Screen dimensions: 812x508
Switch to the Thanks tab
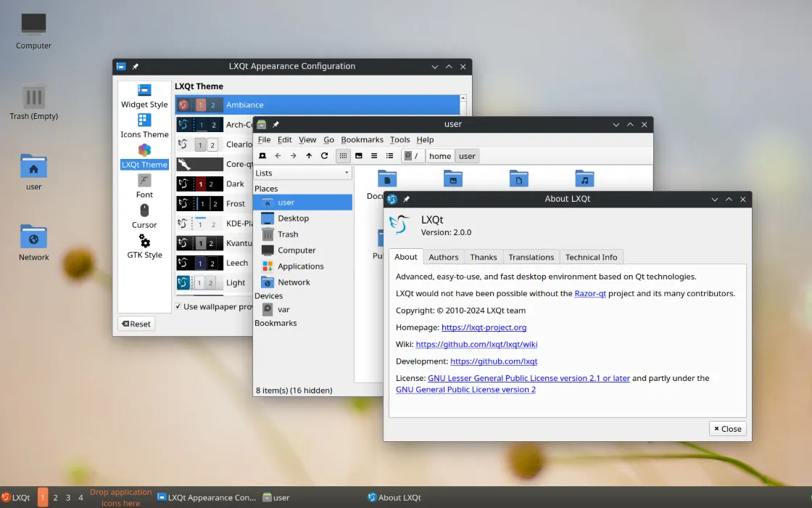(x=483, y=257)
